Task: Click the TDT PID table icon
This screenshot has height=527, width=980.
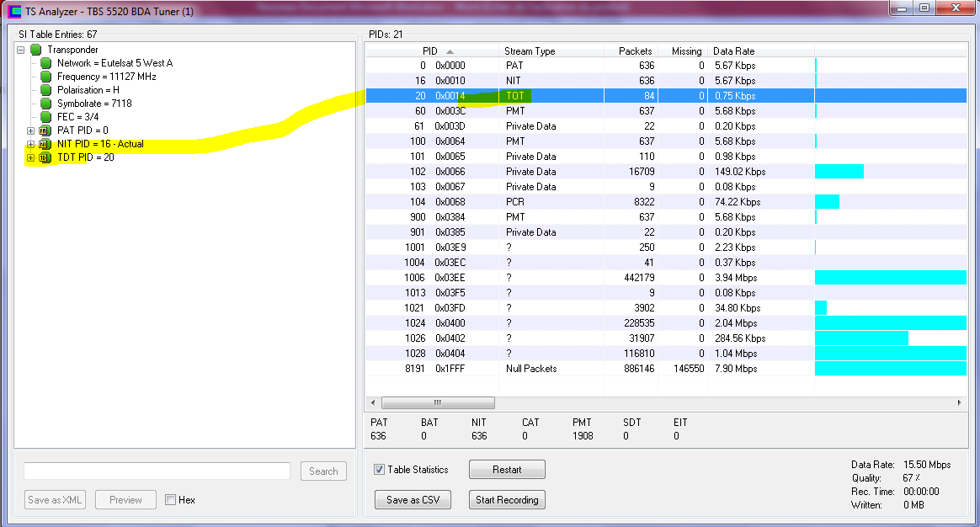Action: coord(45,157)
